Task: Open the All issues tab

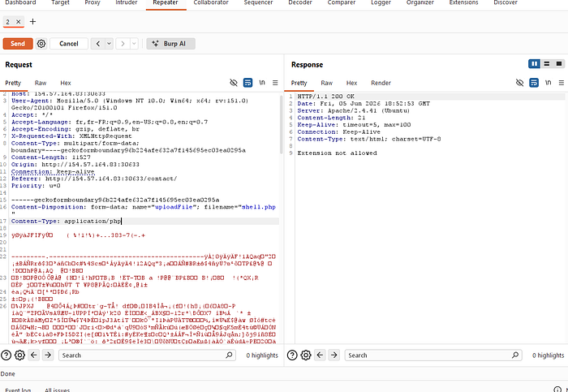Action: click(x=58, y=390)
